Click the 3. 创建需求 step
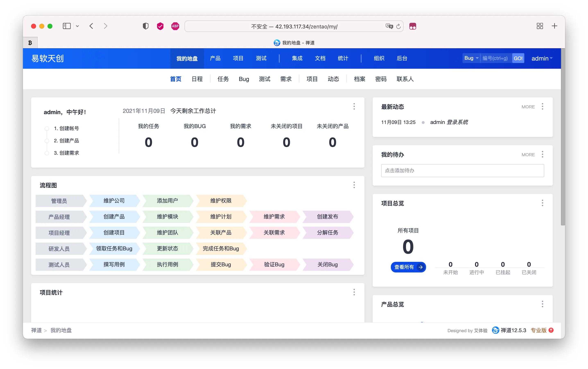 (66, 153)
